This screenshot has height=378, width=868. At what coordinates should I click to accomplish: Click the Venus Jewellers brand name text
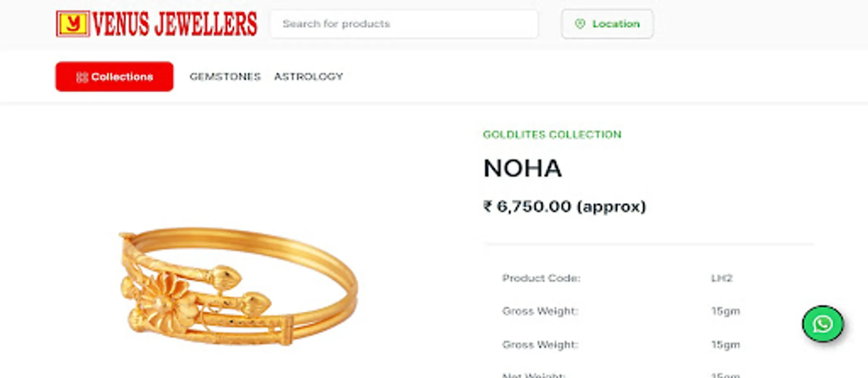pos(174,24)
